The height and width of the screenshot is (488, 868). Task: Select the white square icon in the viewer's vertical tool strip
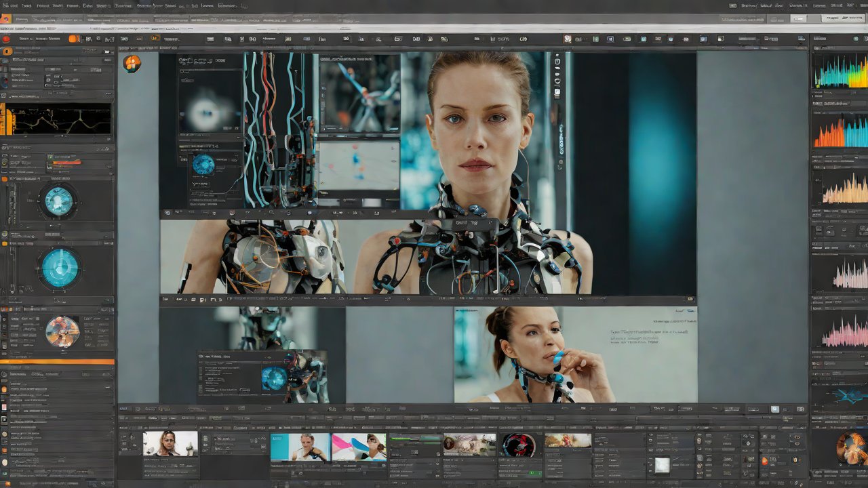pyautogui.click(x=557, y=91)
